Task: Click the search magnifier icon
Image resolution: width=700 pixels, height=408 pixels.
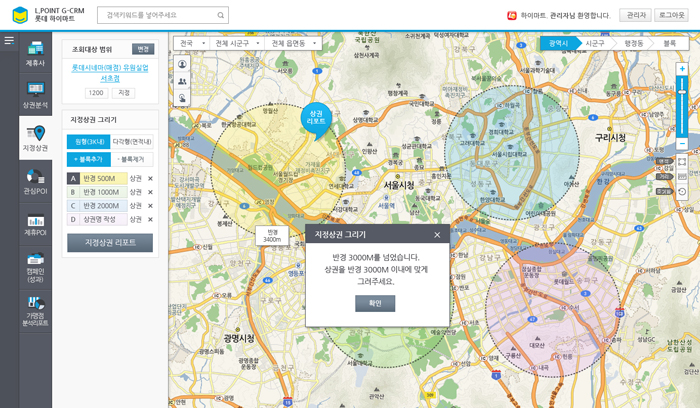Action: pos(221,15)
